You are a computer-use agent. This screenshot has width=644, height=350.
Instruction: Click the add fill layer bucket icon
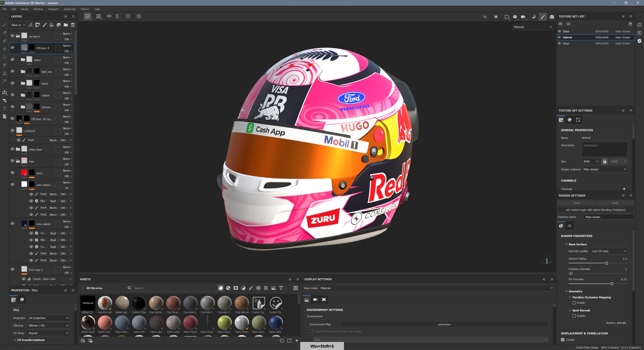(x=51, y=25)
